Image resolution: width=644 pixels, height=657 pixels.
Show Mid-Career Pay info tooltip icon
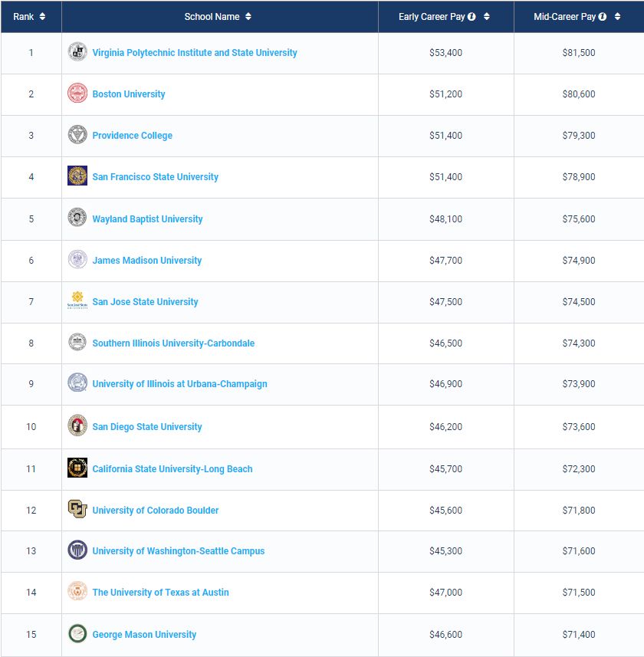602,16
